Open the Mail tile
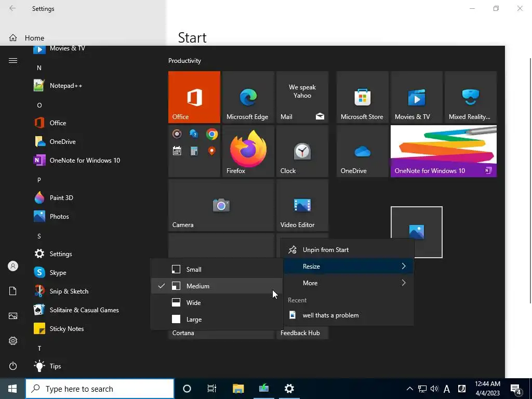Viewport: 532px width, 399px height. pyautogui.click(x=302, y=97)
